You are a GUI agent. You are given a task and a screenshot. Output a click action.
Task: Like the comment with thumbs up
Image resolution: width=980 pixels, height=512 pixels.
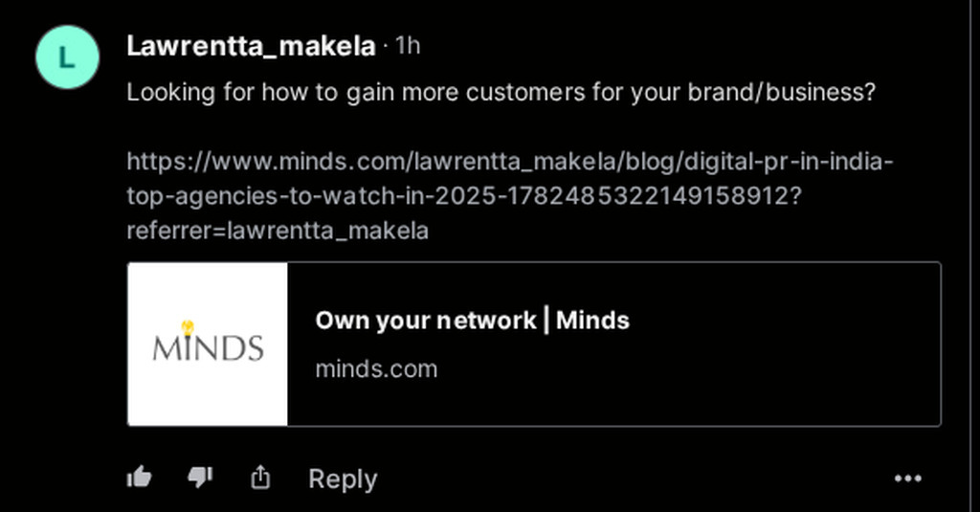[x=140, y=478]
